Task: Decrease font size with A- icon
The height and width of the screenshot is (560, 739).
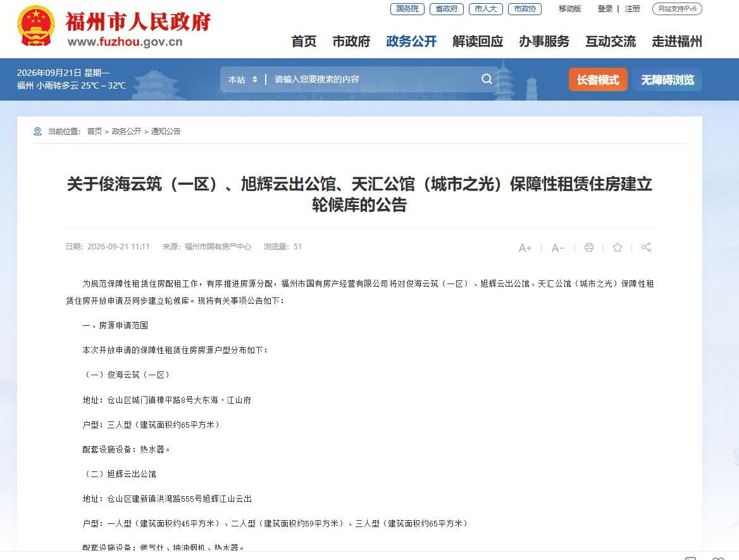Action: click(558, 248)
